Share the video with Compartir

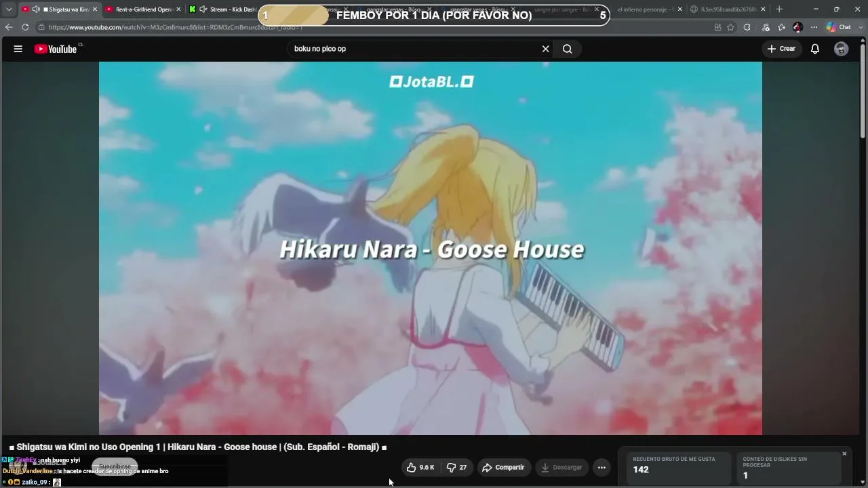(503, 468)
